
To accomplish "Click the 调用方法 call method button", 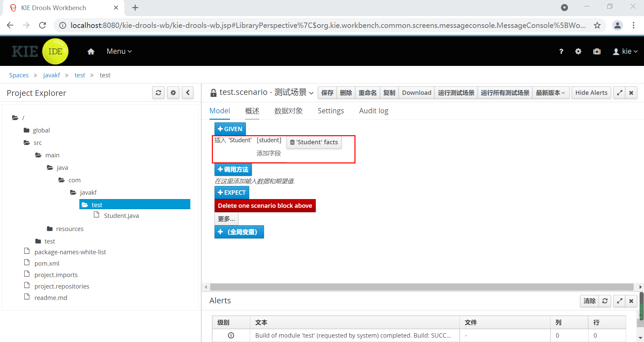I will (233, 169).
